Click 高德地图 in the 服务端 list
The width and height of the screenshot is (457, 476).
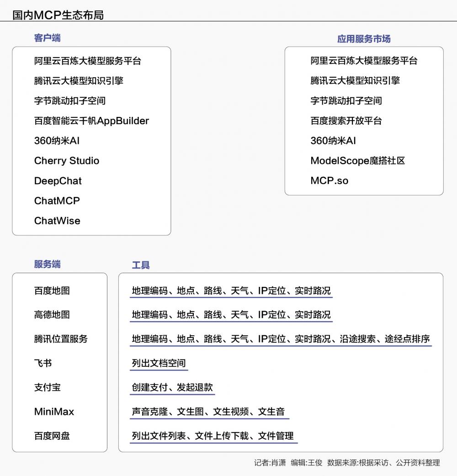(52, 315)
